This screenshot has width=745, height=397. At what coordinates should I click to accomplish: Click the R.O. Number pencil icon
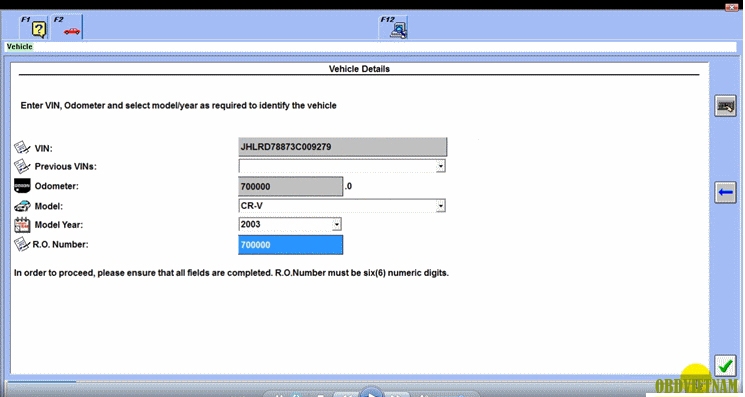[x=22, y=245]
